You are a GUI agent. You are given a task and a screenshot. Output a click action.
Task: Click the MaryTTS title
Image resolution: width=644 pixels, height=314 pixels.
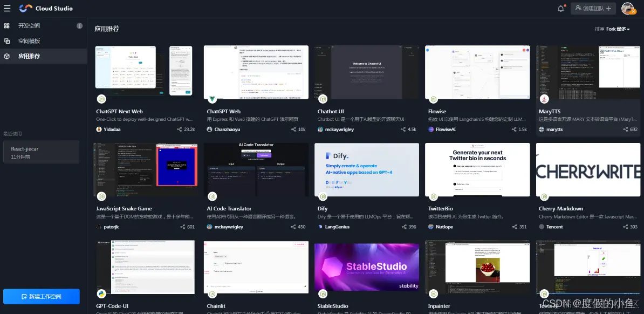(550, 111)
